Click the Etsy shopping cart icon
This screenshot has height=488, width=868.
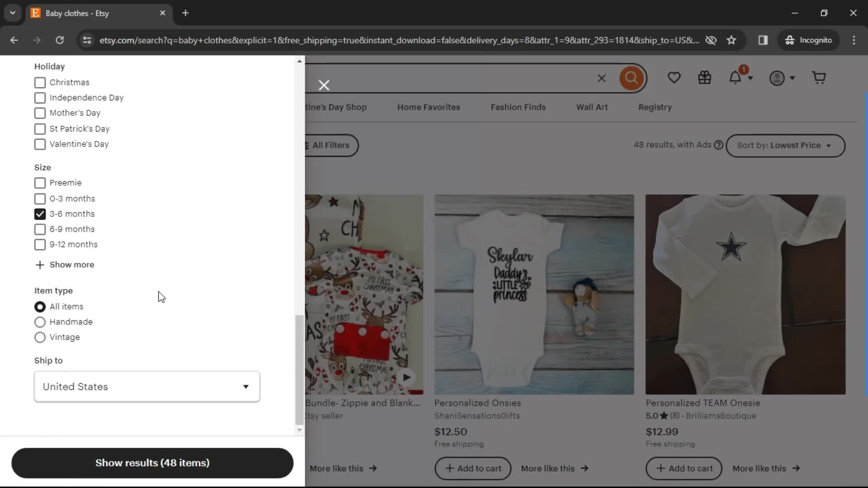pos(819,77)
